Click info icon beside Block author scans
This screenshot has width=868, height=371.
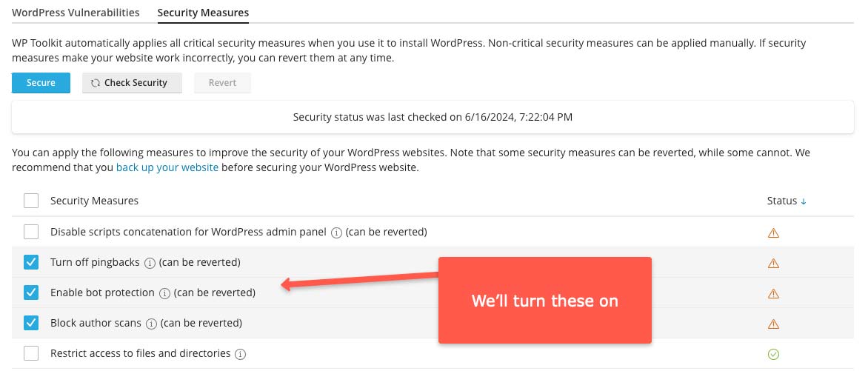(x=151, y=324)
